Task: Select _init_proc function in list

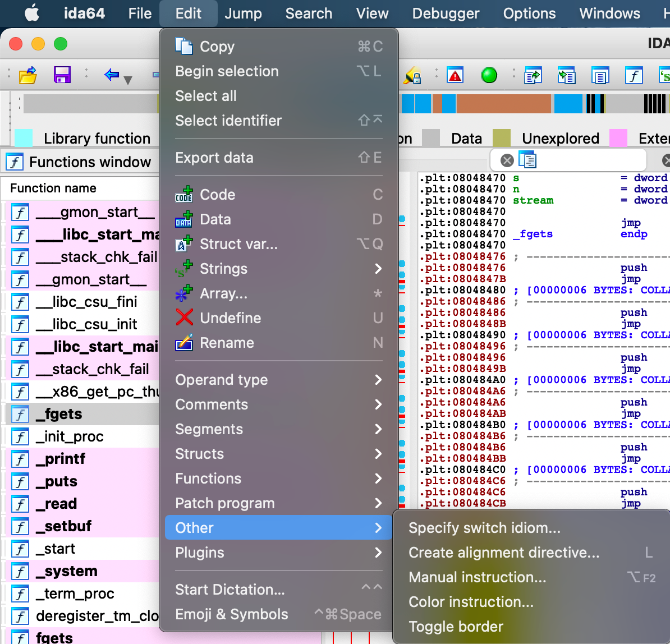Action: point(82,436)
